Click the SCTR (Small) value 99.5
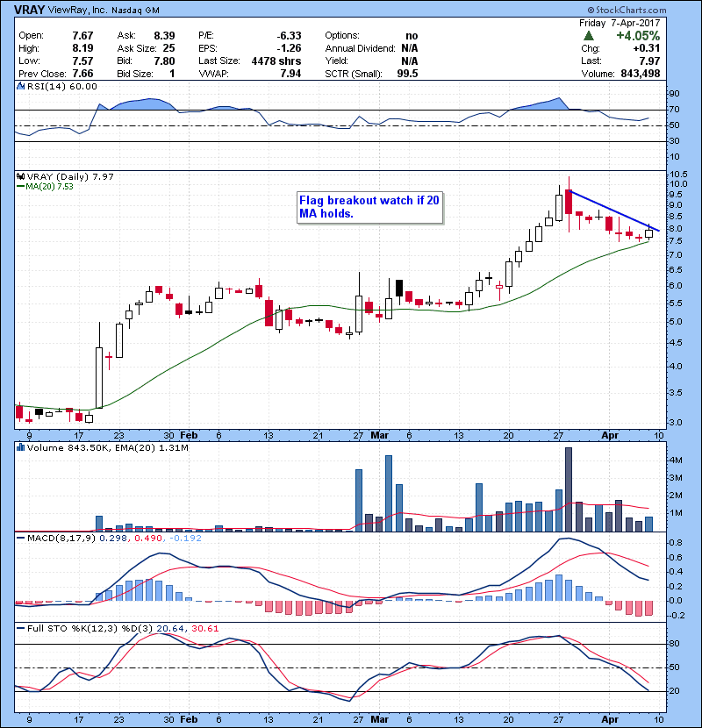702x728 pixels. (x=407, y=74)
